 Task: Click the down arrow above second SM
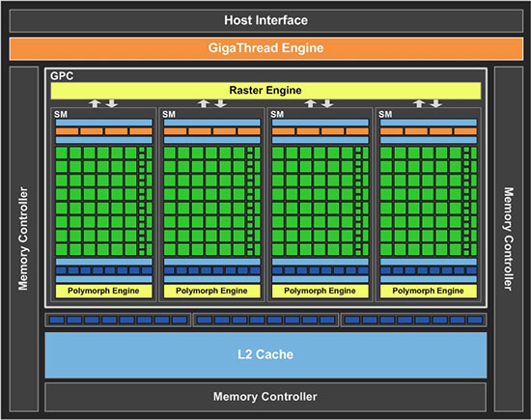(221, 103)
